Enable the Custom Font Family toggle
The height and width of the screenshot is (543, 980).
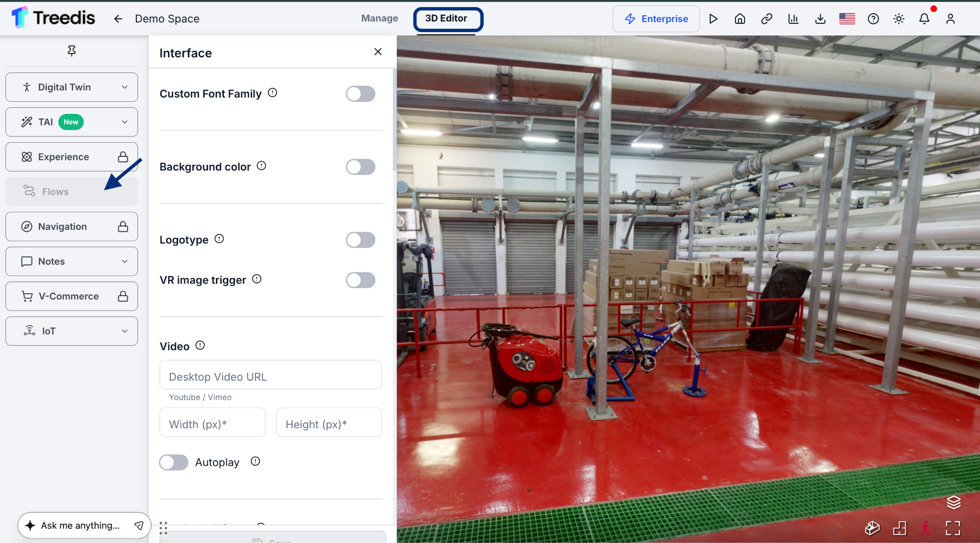click(x=360, y=94)
